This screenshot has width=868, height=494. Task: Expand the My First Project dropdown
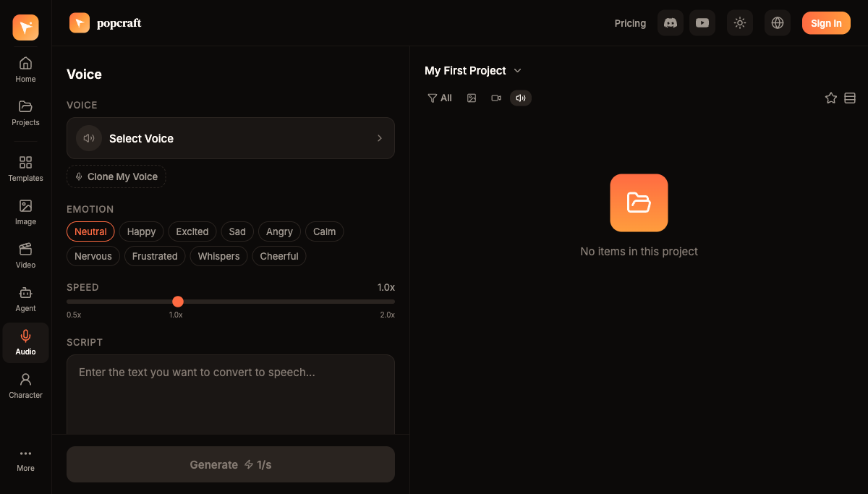pos(473,71)
